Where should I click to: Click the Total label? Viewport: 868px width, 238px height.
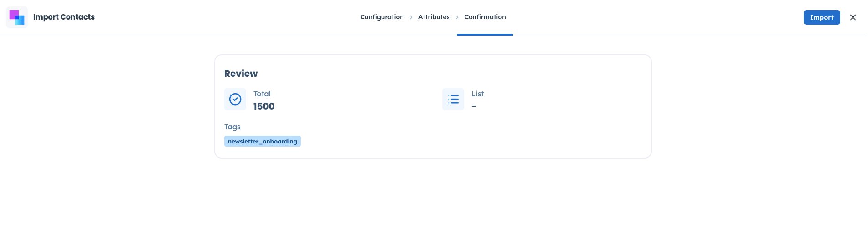pos(262,94)
